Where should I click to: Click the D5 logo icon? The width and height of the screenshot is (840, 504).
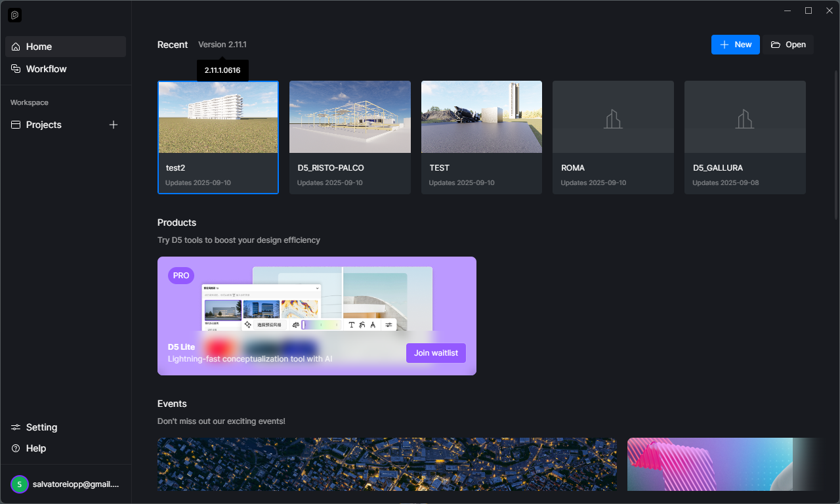[14, 15]
